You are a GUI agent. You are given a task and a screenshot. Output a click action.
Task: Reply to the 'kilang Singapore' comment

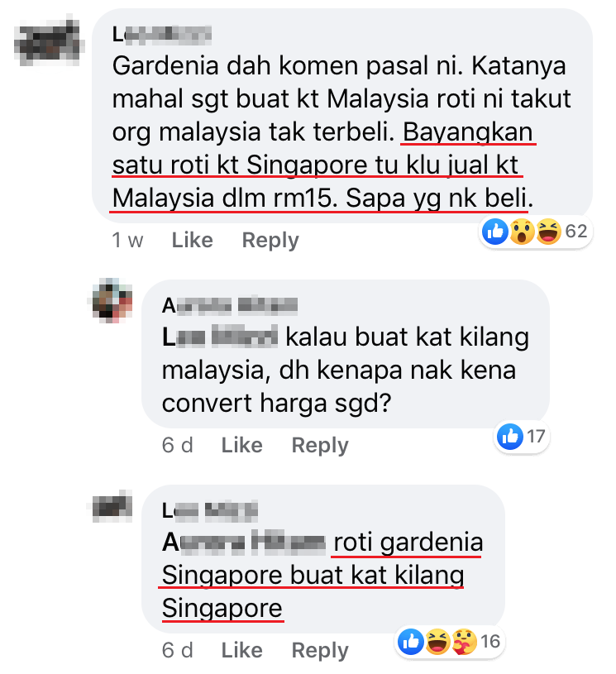[x=320, y=650]
